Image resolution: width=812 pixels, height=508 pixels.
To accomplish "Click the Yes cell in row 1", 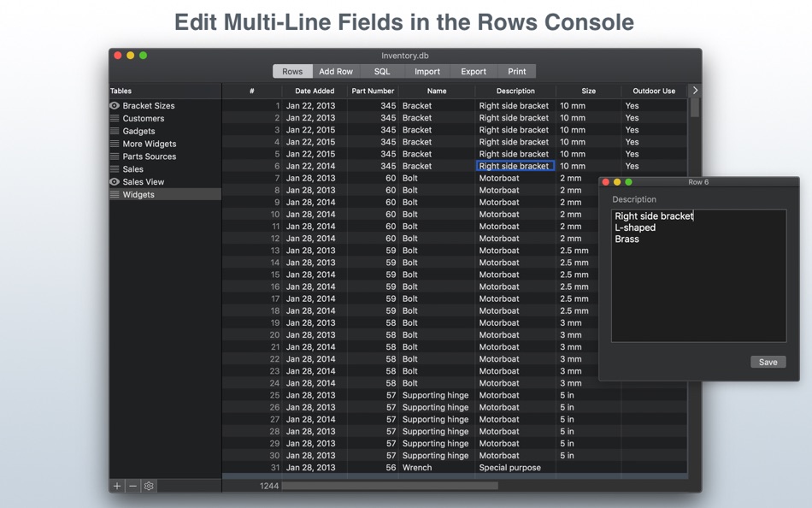I will 654,105.
